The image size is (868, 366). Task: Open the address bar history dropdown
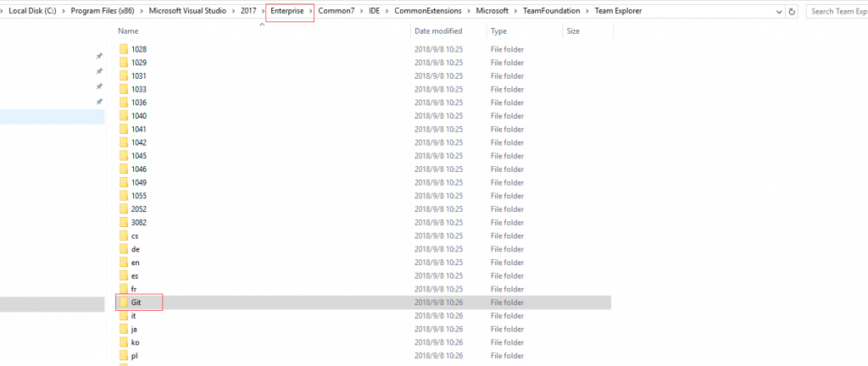coord(780,11)
